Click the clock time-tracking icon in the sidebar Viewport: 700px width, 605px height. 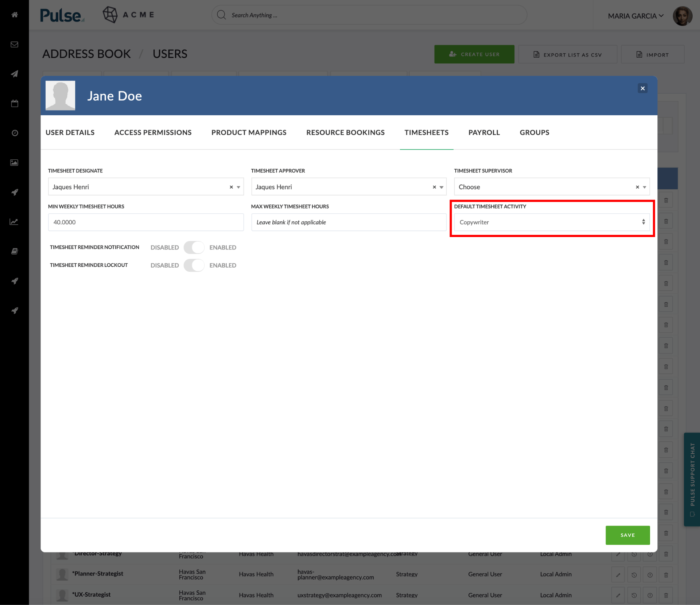coord(15,133)
